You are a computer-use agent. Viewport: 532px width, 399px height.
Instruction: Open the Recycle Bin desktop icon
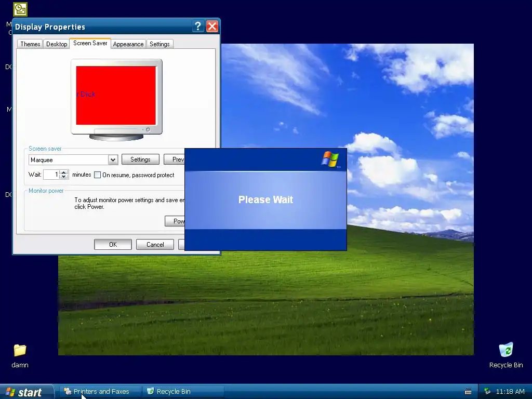(506, 350)
